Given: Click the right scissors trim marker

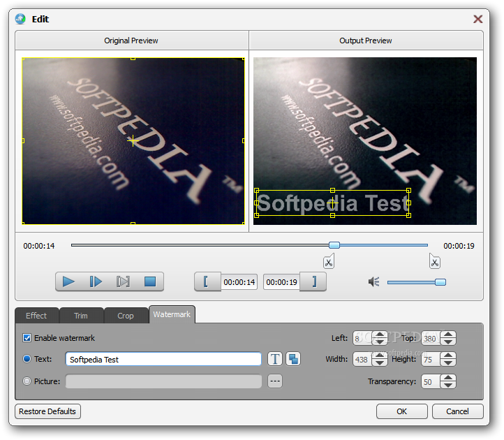Looking at the screenshot, I should tap(435, 262).
